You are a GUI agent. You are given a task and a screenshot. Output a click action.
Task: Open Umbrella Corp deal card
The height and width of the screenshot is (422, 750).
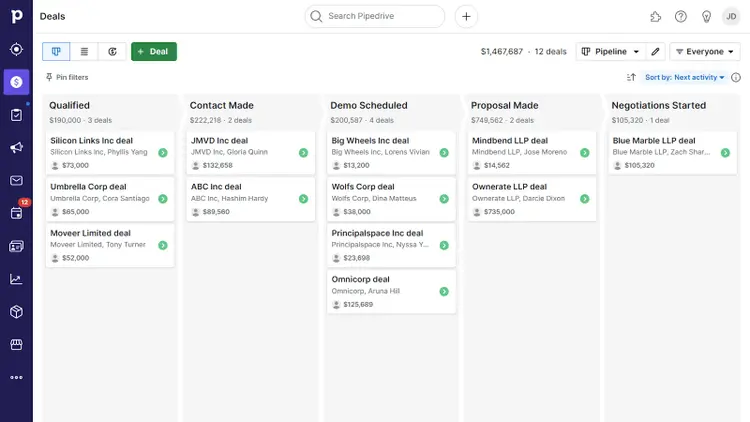coord(110,199)
